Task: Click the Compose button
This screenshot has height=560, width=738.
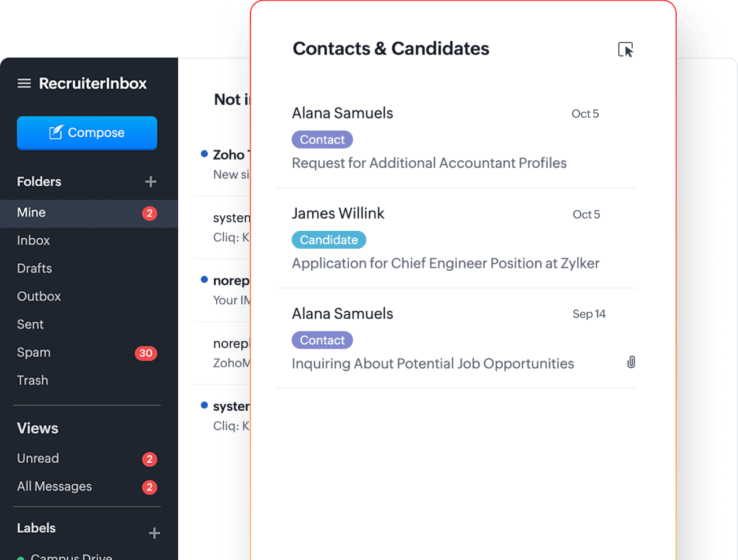Action: point(87,132)
